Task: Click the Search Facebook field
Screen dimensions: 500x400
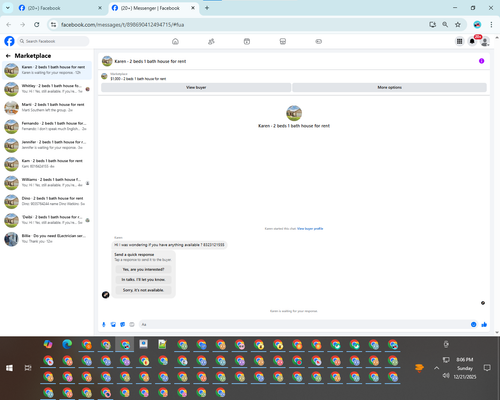Action: pyautogui.click(x=53, y=41)
